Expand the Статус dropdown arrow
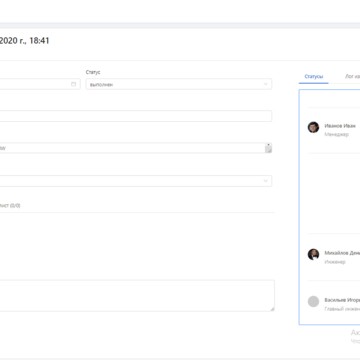The image size is (360, 360). (266, 84)
